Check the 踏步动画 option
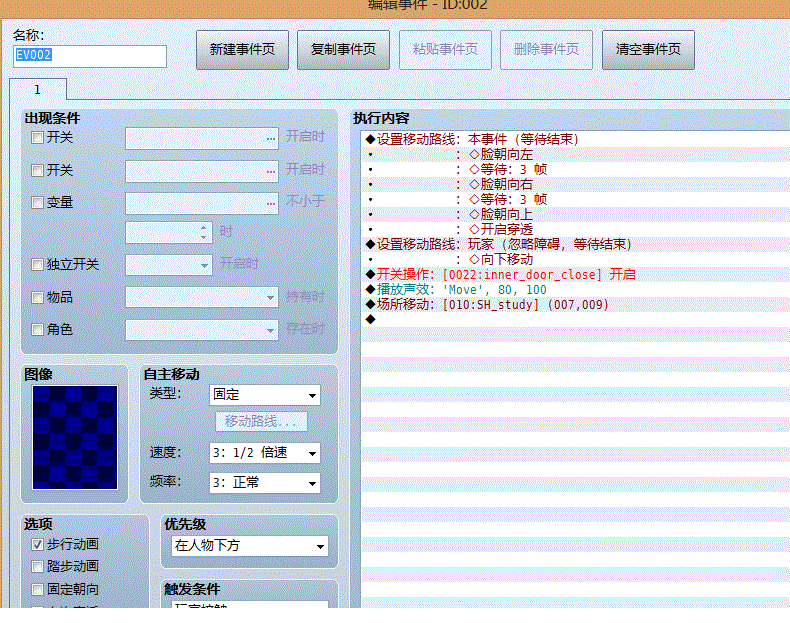The width and height of the screenshot is (790, 623). (x=37, y=567)
